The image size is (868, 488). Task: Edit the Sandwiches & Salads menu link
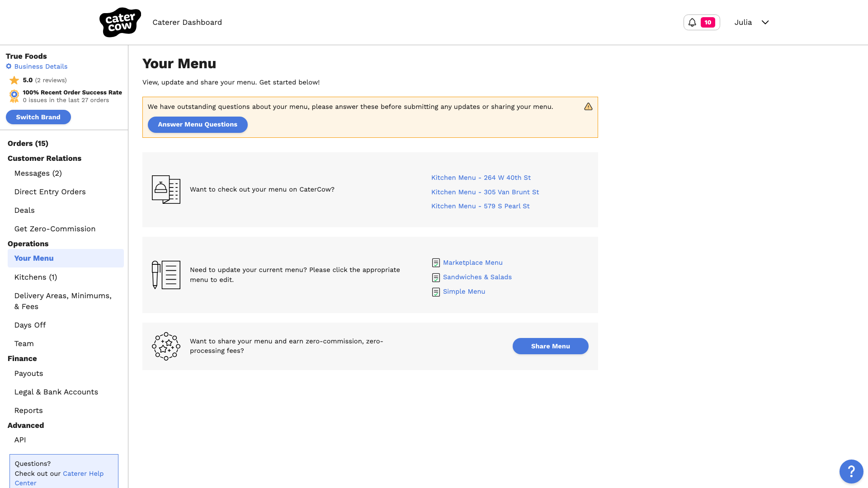pyautogui.click(x=477, y=277)
